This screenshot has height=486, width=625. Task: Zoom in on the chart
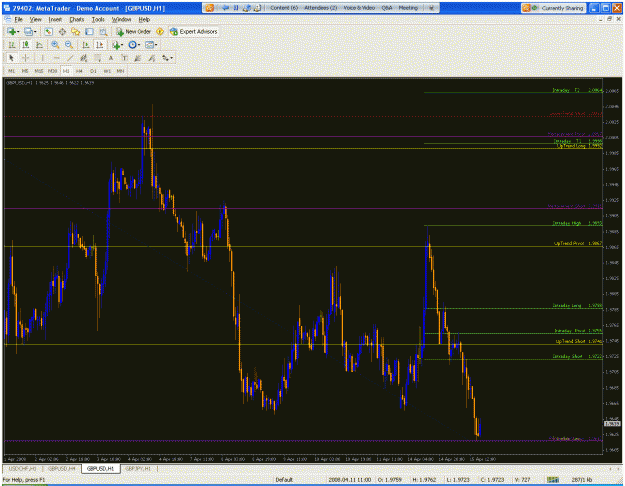(55, 45)
